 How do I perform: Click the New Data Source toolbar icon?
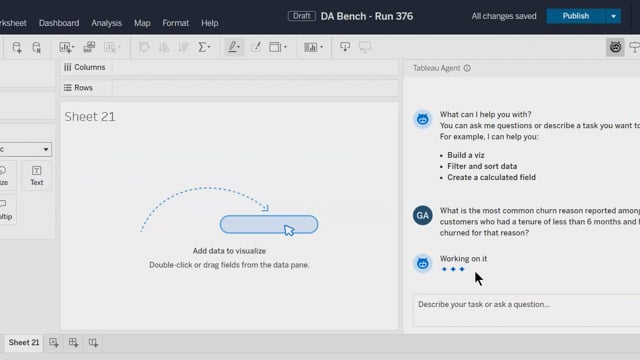(17, 47)
